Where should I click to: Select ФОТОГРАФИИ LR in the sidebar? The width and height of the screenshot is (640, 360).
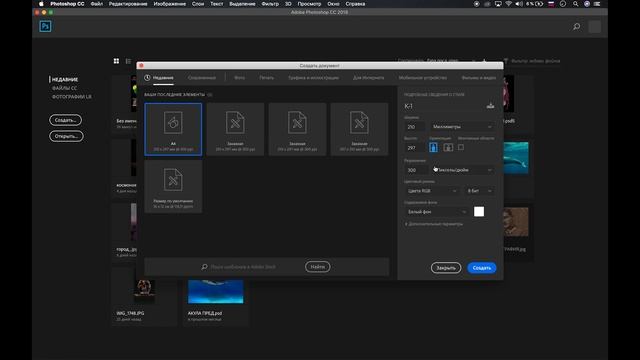71,97
